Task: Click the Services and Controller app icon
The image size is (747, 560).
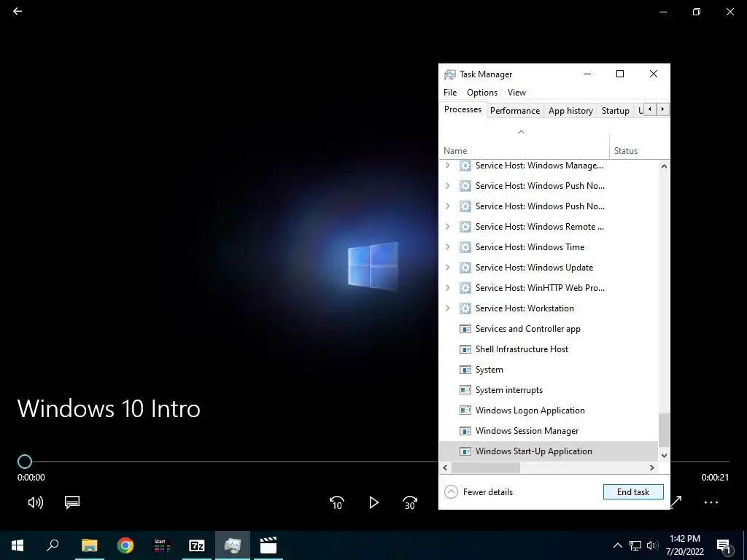Action: click(465, 329)
